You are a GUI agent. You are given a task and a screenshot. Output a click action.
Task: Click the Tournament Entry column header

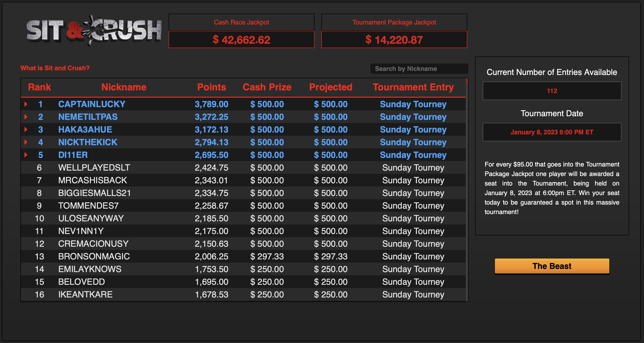[413, 87]
